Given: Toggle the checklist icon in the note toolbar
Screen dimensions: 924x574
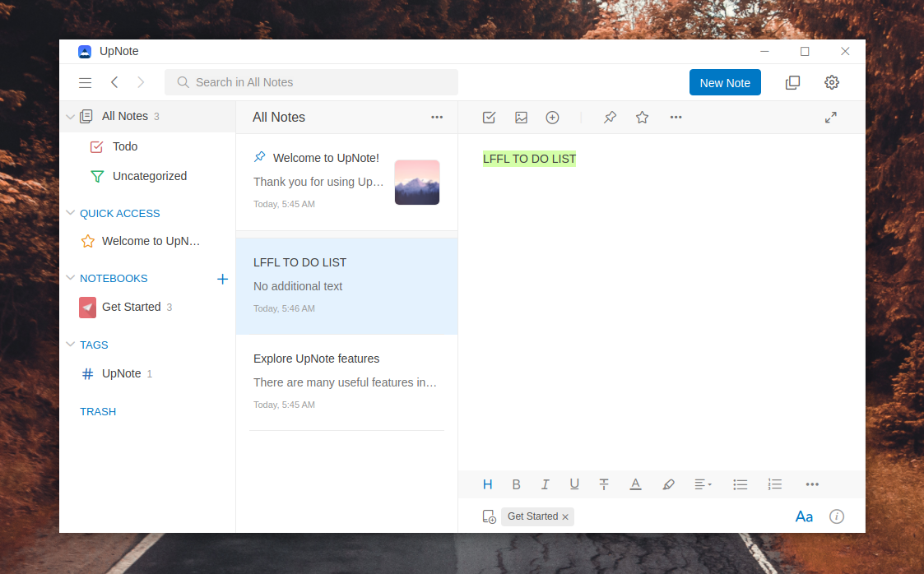Looking at the screenshot, I should point(489,117).
